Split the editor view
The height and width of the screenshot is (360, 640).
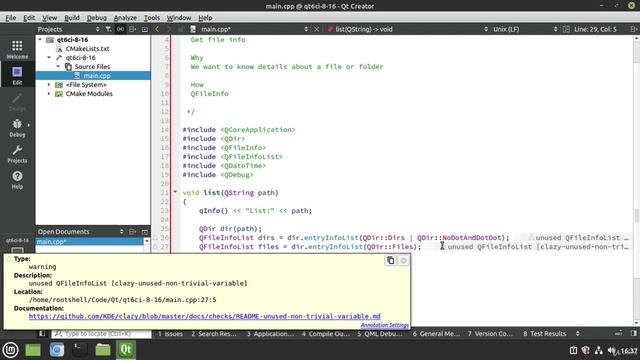tap(633, 29)
